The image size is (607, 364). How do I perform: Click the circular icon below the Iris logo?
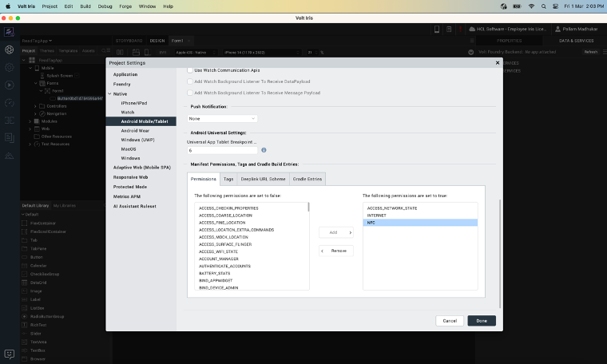coord(9,49)
